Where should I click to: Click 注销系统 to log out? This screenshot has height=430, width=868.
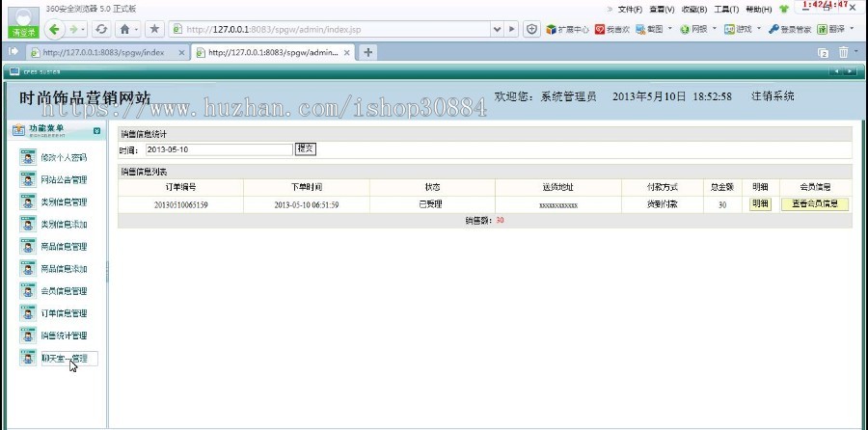pyautogui.click(x=773, y=96)
